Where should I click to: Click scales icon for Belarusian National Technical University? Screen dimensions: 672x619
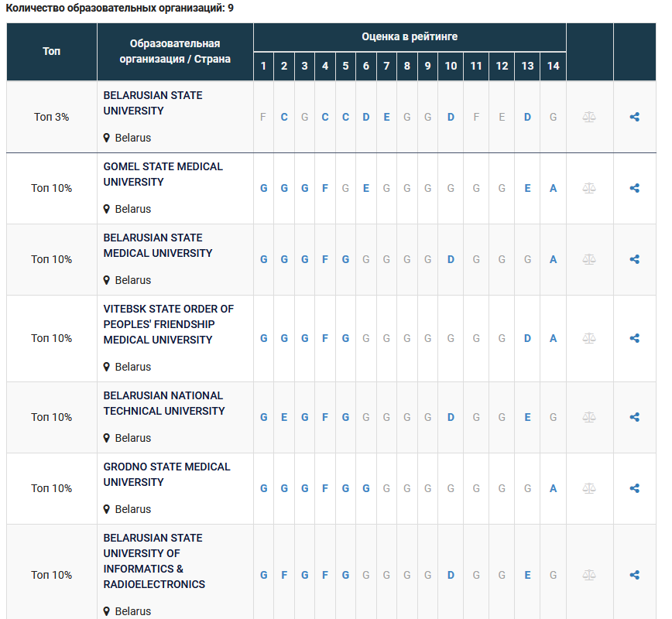(589, 417)
